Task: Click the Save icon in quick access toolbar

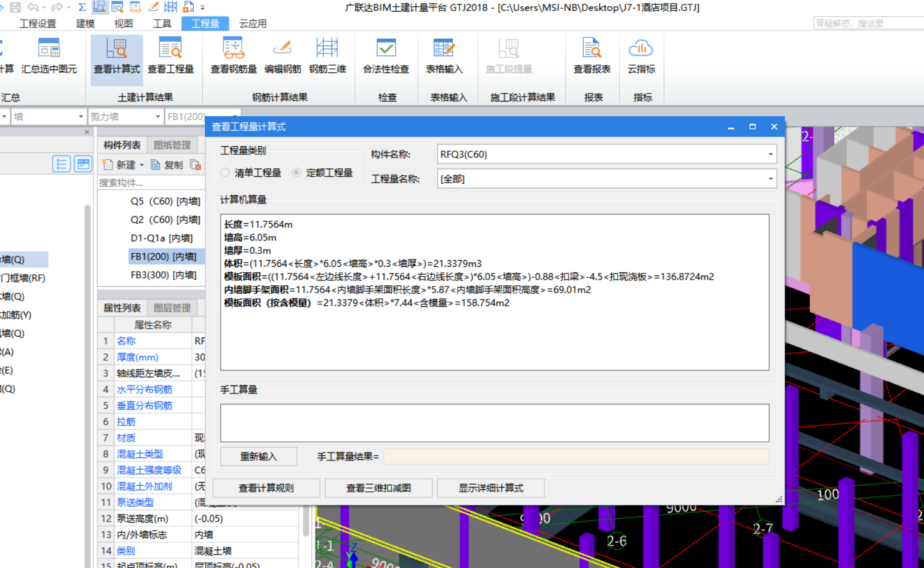Action: pyautogui.click(x=15, y=7)
